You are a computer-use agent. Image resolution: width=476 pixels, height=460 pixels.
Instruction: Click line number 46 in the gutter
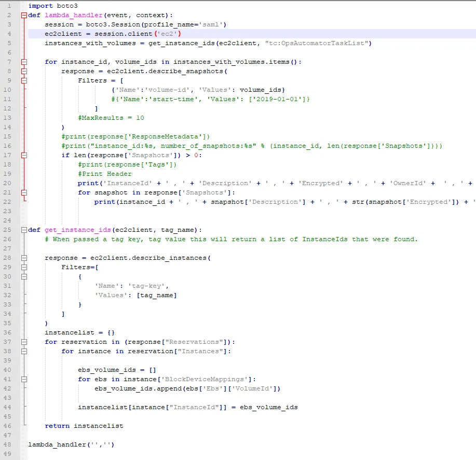point(7,426)
